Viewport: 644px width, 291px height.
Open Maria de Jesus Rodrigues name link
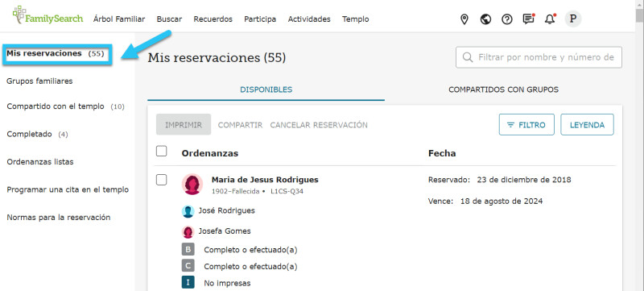click(x=265, y=180)
